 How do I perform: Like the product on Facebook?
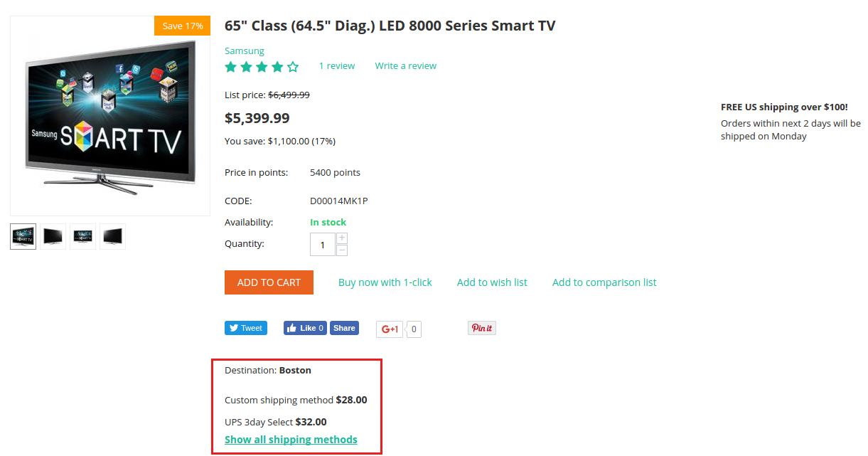click(305, 328)
